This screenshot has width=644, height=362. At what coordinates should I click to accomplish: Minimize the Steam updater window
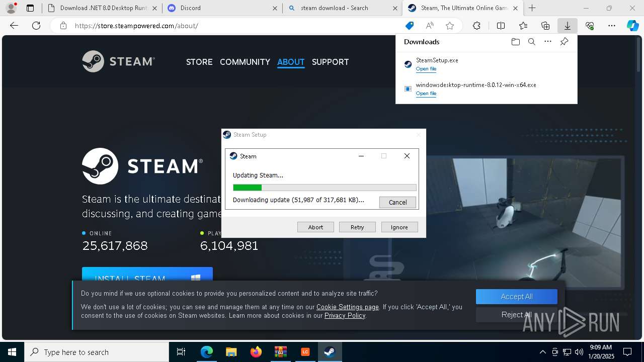[x=361, y=156]
